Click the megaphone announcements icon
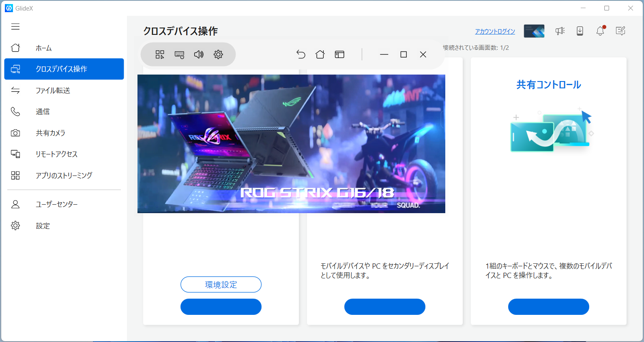The image size is (644, 342). point(560,31)
